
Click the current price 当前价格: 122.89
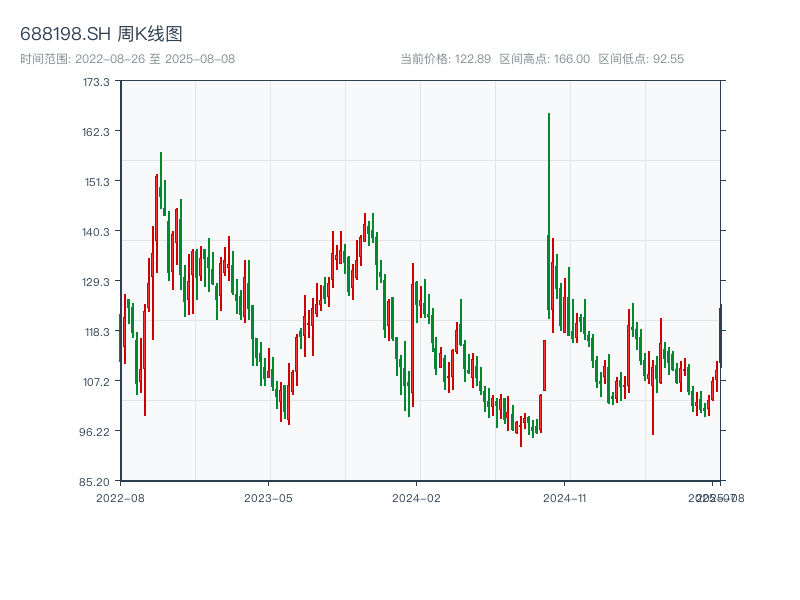click(x=445, y=59)
